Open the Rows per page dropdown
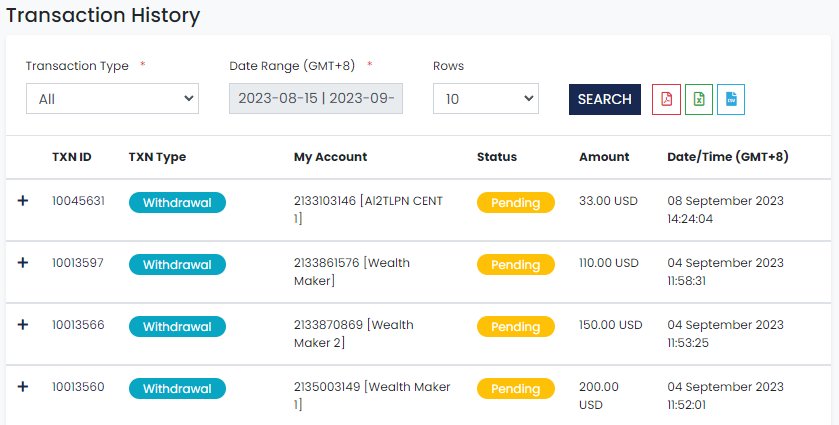 (485, 99)
